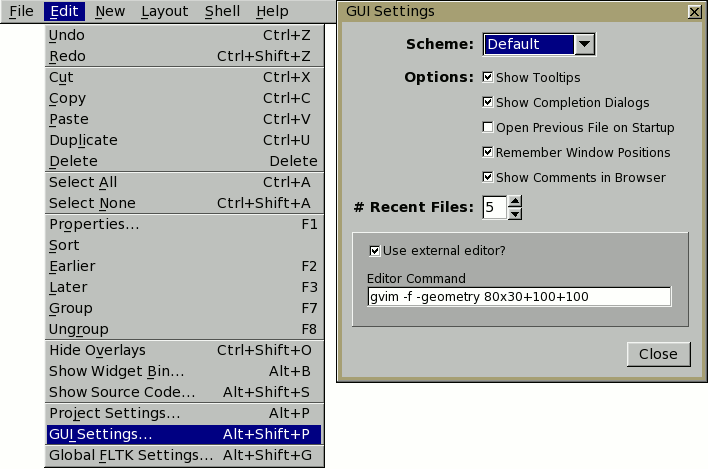
Task: Choose Project Settings from Edit menu
Action: pyautogui.click(x=115, y=413)
